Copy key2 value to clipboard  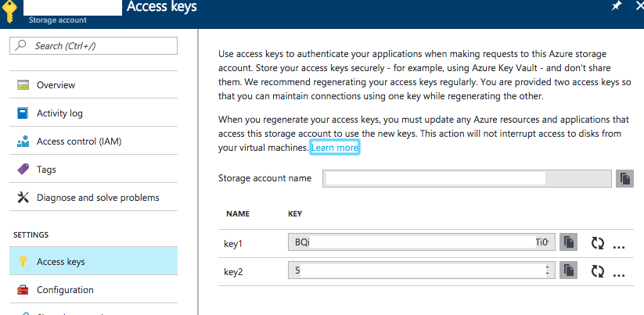(568, 270)
